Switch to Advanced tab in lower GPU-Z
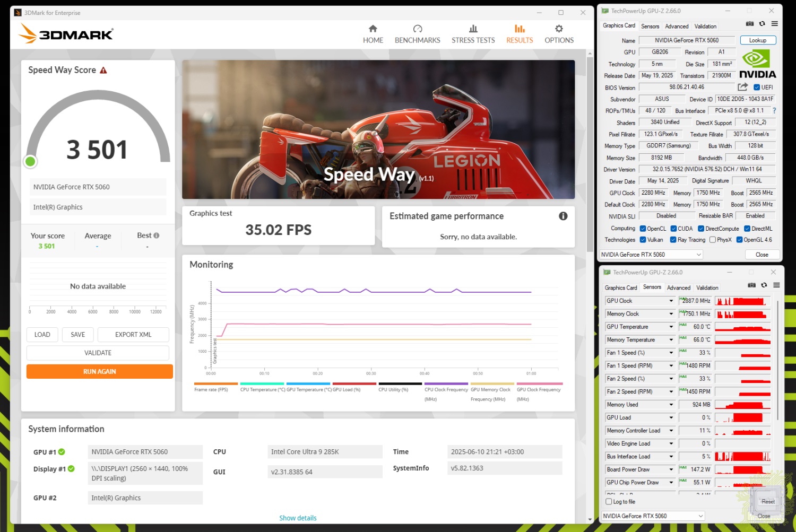The width and height of the screenshot is (796, 532). [x=679, y=288]
